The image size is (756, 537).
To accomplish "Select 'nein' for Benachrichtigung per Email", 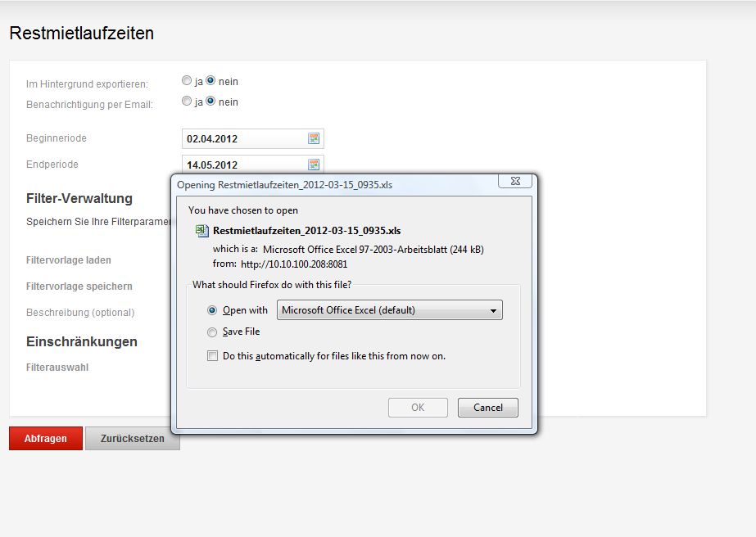I will coord(211,101).
